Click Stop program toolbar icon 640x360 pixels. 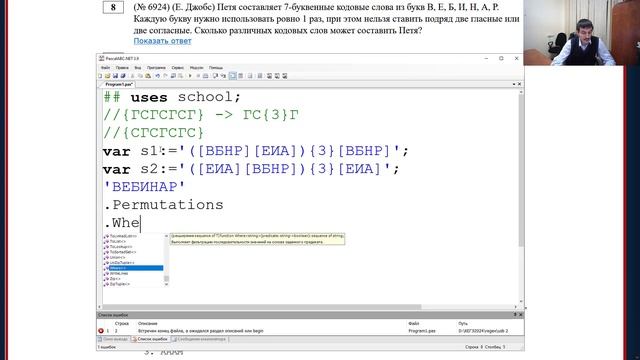click(198, 76)
